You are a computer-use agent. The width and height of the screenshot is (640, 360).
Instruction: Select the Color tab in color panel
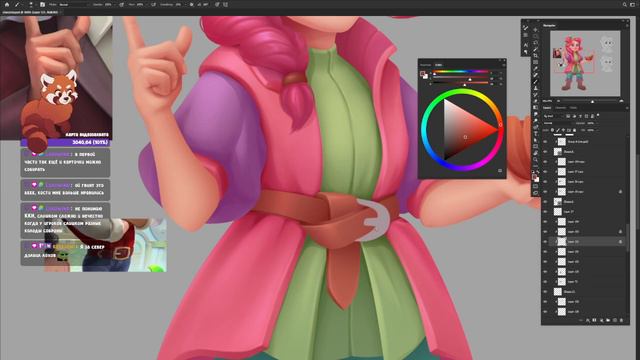point(438,64)
